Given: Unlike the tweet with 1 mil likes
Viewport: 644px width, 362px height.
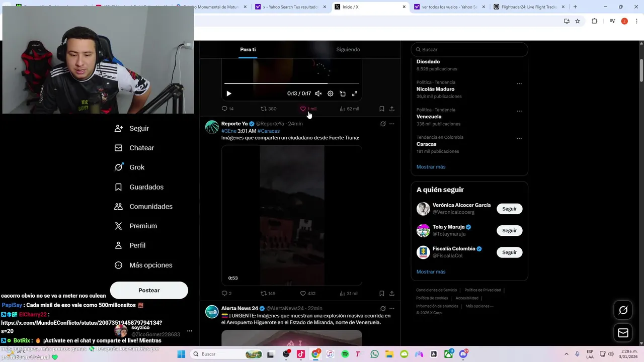Looking at the screenshot, I should point(308,109).
